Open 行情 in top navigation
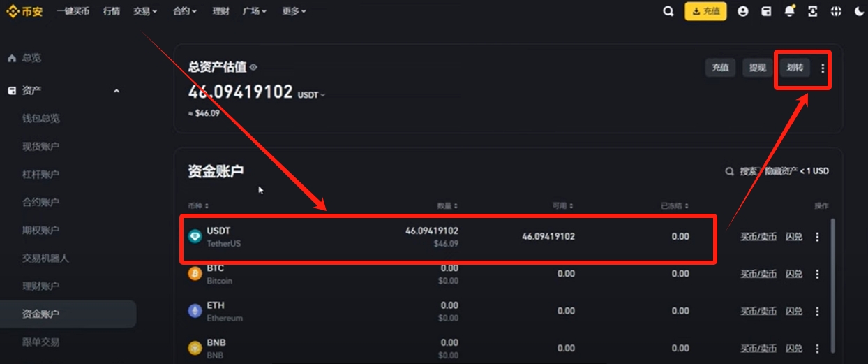The height and width of the screenshot is (364, 868). (x=111, y=11)
